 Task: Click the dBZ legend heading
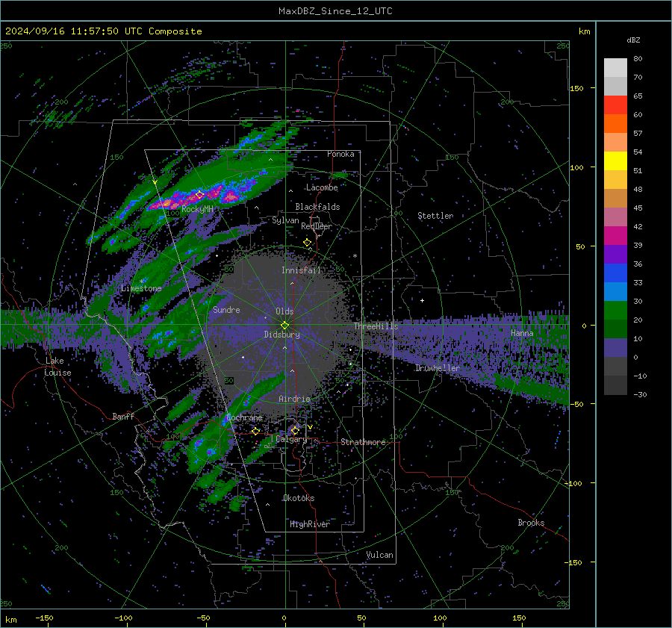click(x=633, y=40)
